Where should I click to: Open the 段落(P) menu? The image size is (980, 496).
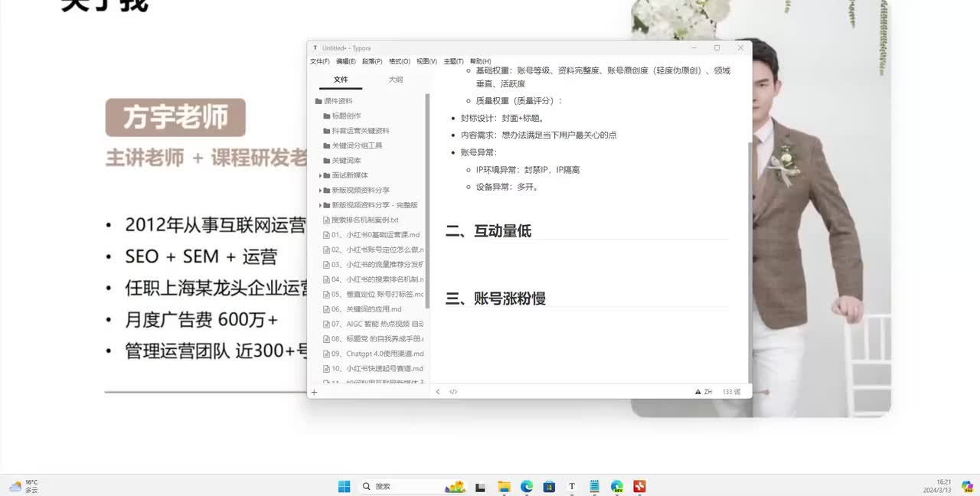pyautogui.click(x=372, y=61)
